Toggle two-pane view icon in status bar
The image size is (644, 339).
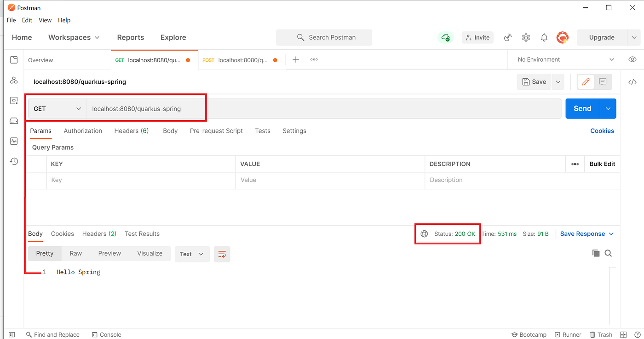tap(623, 335)
